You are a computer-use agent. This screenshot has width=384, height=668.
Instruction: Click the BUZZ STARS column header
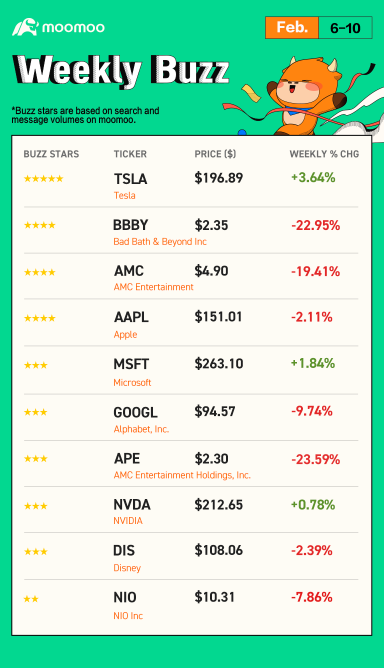[x=51, y=154]
